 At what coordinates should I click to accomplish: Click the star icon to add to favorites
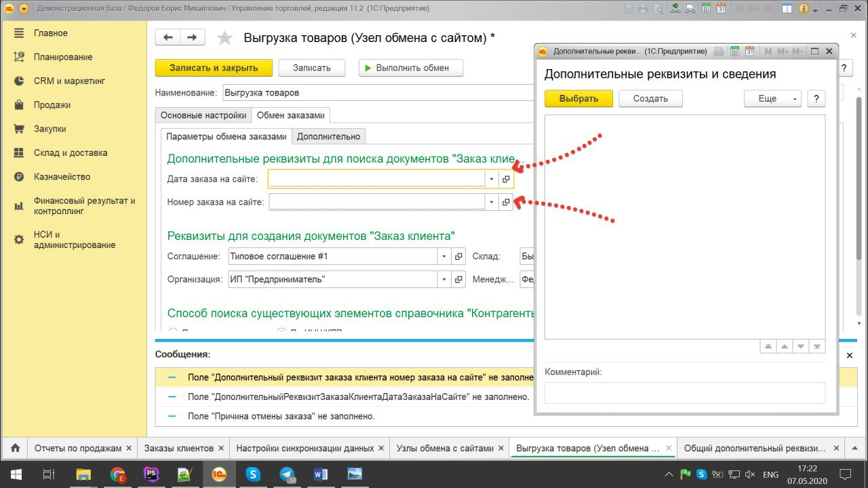click(x=224, y=39)
